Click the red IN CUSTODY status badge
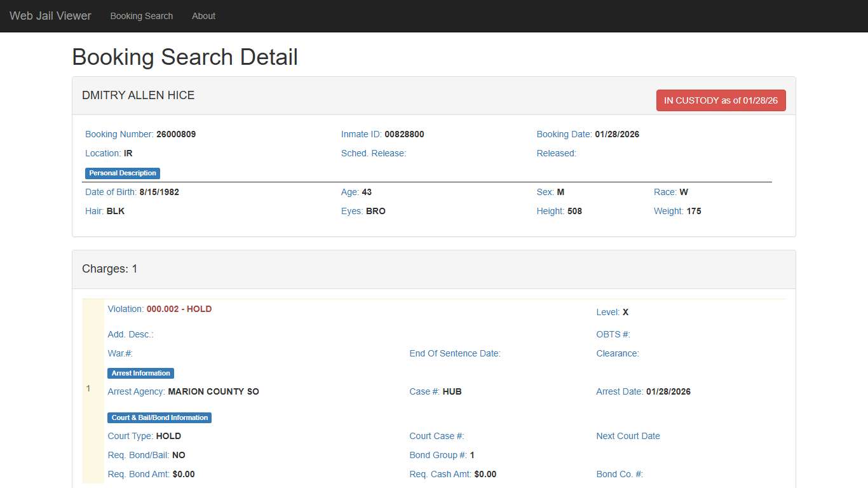This screenshot has width=868, height=488. (x=721, y=100)
